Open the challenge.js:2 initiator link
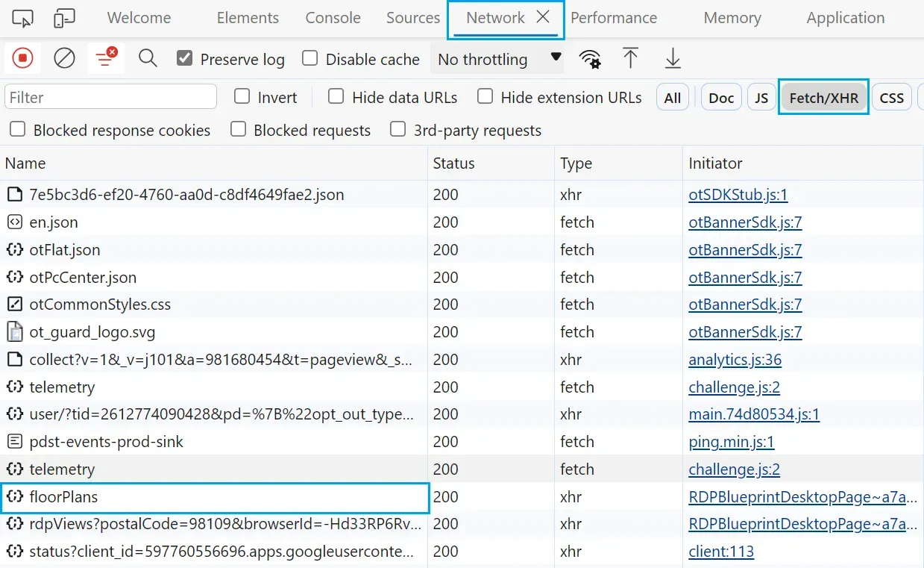 point(733,387)
